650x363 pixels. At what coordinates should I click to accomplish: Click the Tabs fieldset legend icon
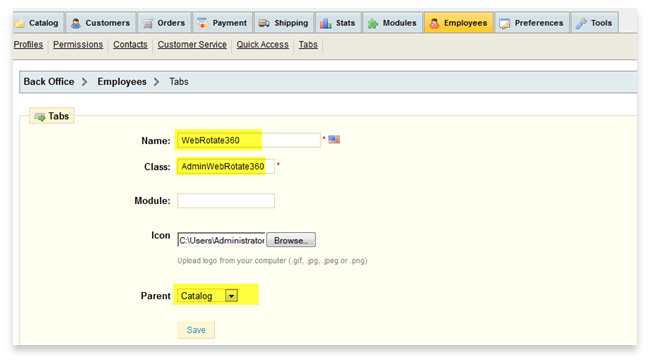(40, 117)
